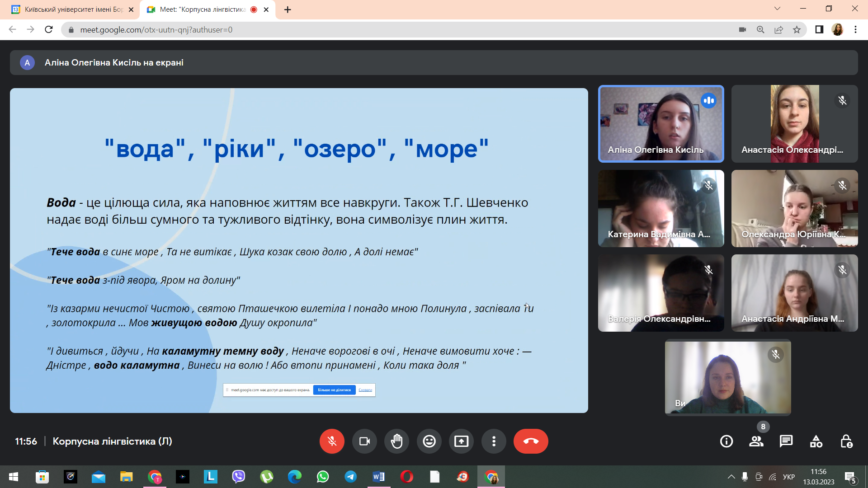Open a new browser tab
868x488 pixels.
point(288,9)
